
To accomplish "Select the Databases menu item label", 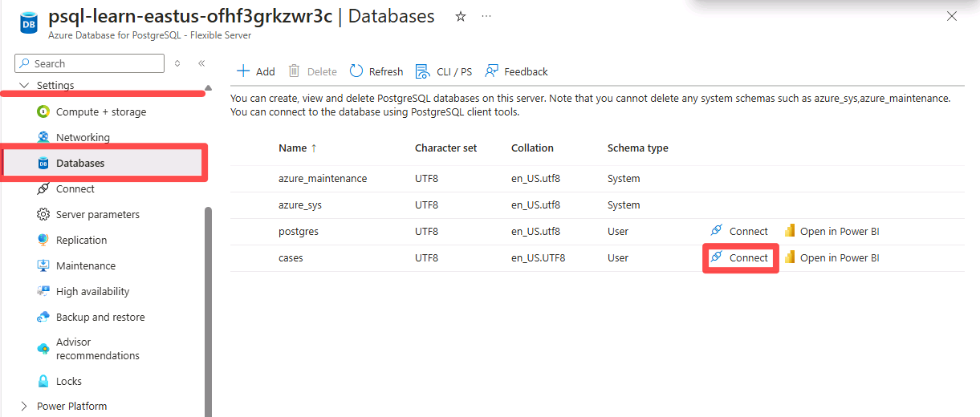I will pyautogui.click(x=80, y=163).
